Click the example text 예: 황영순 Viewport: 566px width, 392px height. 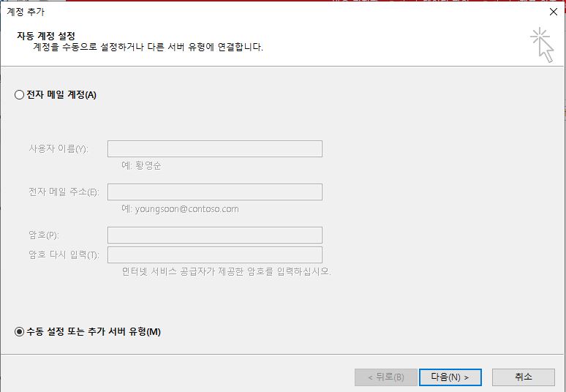(142, 165)
